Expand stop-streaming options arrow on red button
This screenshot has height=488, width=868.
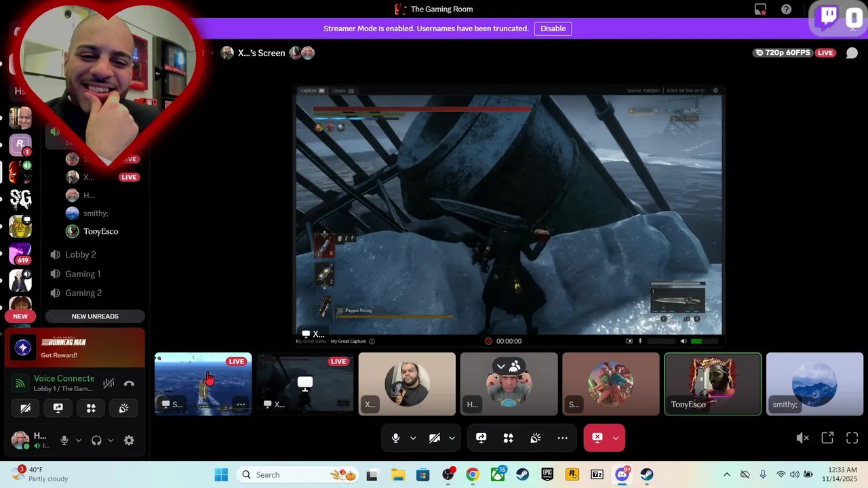click(616, 438)
